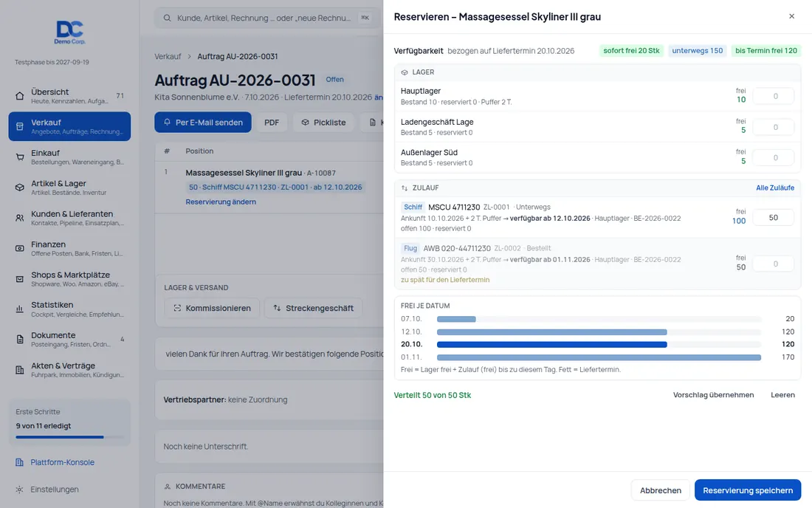Click the 'bis Termin frei 120' badge
This screenshot has width=812, height=508.
[766, 51]
